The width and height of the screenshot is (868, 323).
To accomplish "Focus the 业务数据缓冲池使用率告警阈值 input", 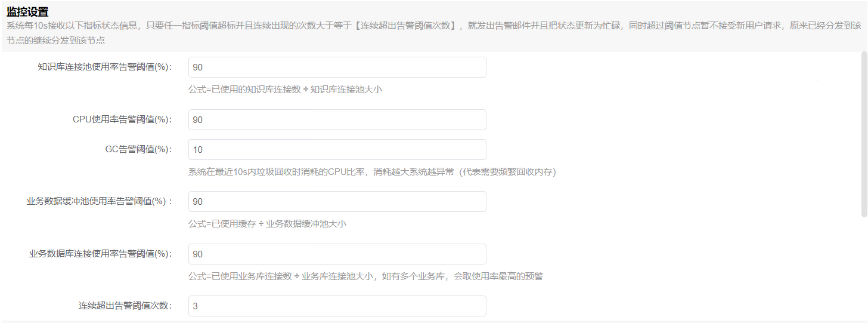I will pos(337,202).
